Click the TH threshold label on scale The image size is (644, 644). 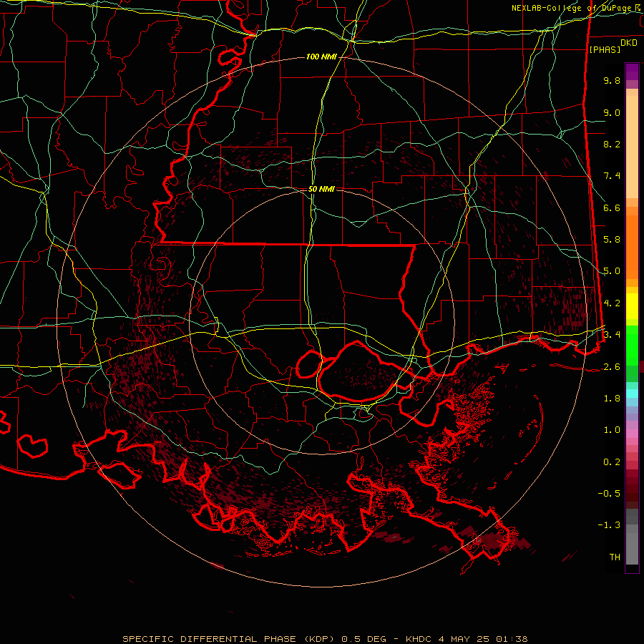(x=615, y=557)
